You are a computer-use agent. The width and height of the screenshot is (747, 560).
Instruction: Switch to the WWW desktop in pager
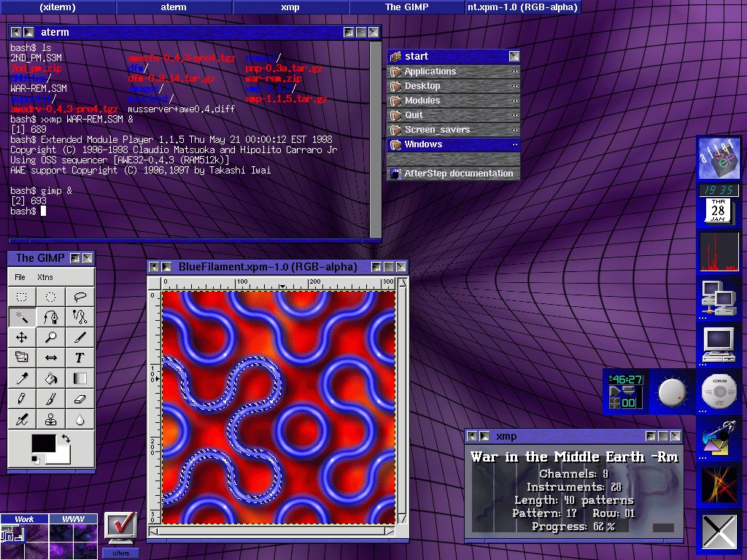tap(73, 537)
